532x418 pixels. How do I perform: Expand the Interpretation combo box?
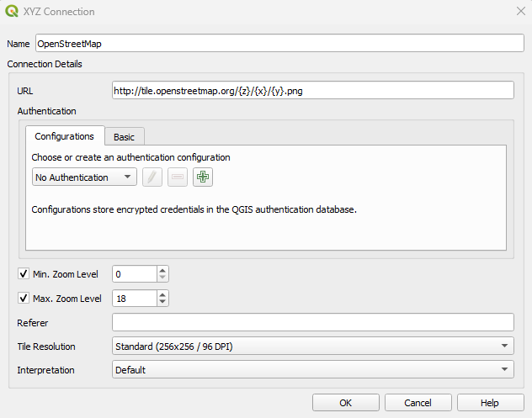tap(313, 369)
